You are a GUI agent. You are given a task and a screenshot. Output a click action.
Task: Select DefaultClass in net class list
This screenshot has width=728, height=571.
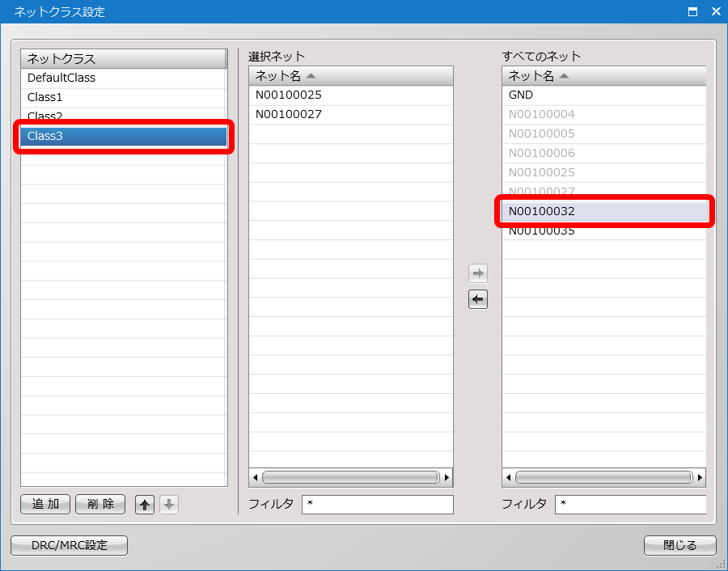tap(61, 78)
